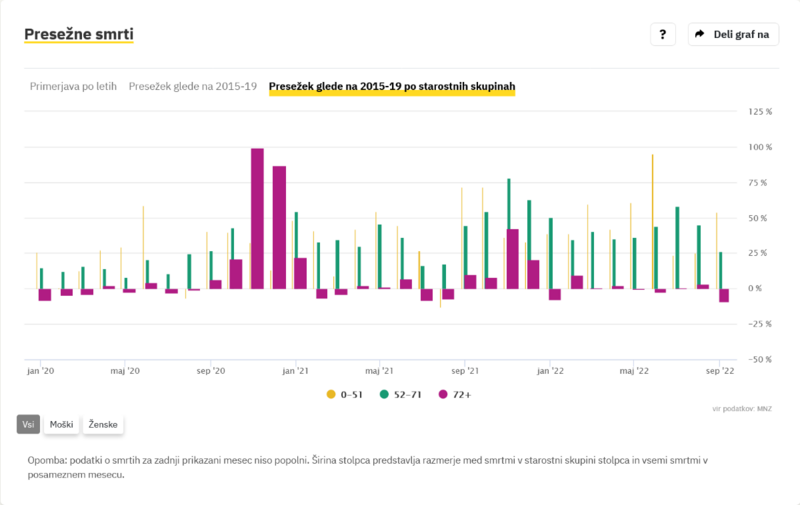
Task: Click the 100 % y-axis label
Action: click(x=761, y=147)
